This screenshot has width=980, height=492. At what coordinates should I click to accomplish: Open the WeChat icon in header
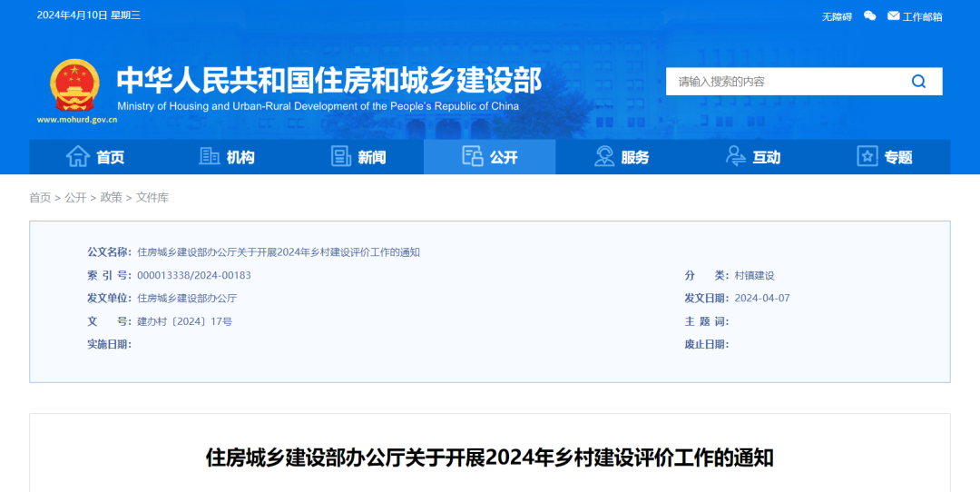869,16
